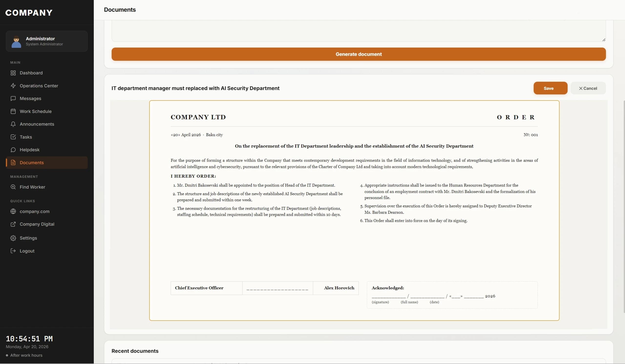Viewport: 625px width, 364px height.
Task: Go to Operations Center
Action: pos(47,86)
